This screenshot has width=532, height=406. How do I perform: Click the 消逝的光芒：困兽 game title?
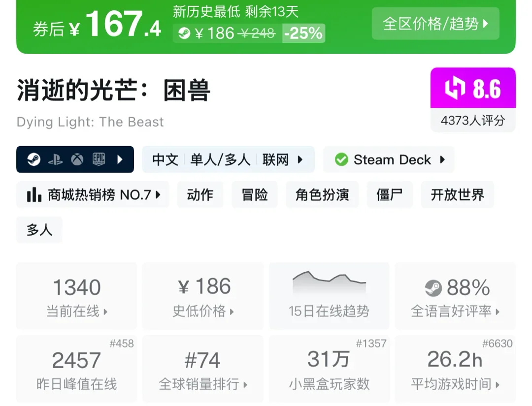point(113,90)
